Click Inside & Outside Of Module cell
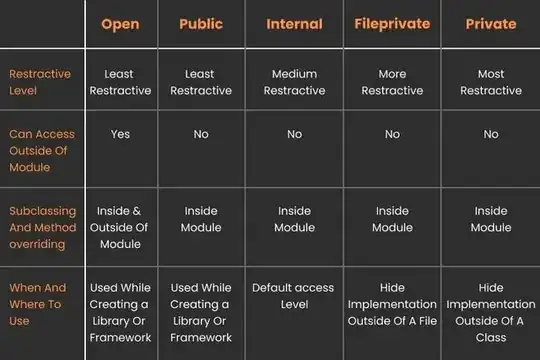The height and width of the screenshot is (360, 540). click(x=119, y=227)
